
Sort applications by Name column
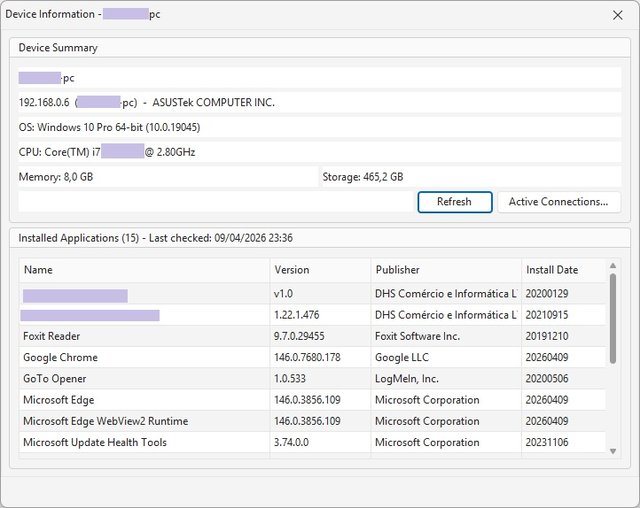[144, 270]
